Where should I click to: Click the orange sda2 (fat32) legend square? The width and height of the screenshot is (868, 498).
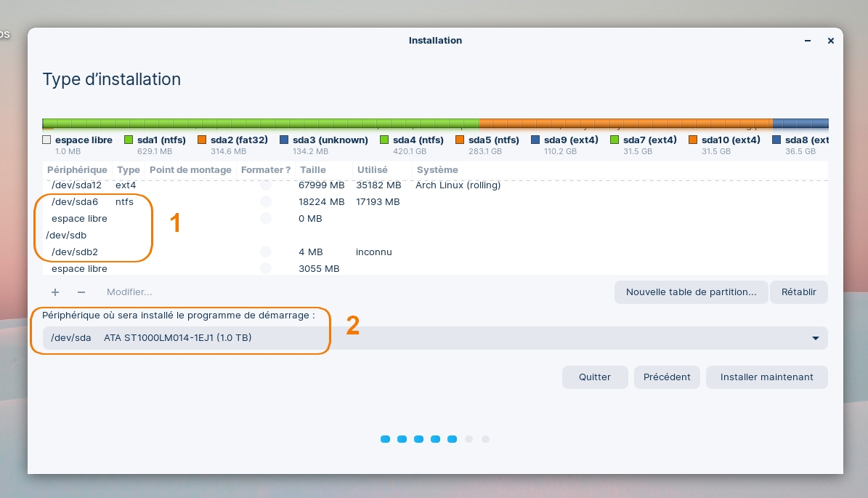202,140
